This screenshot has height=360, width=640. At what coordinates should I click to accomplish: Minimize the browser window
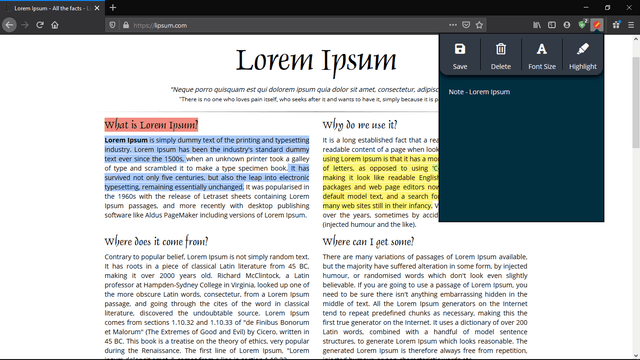tap(586, 7)
